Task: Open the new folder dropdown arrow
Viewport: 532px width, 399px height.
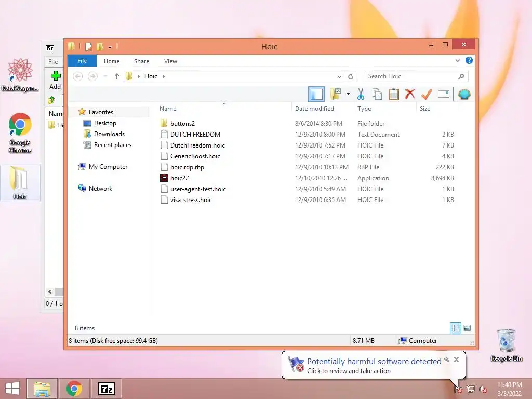Action: click(348, 94)
